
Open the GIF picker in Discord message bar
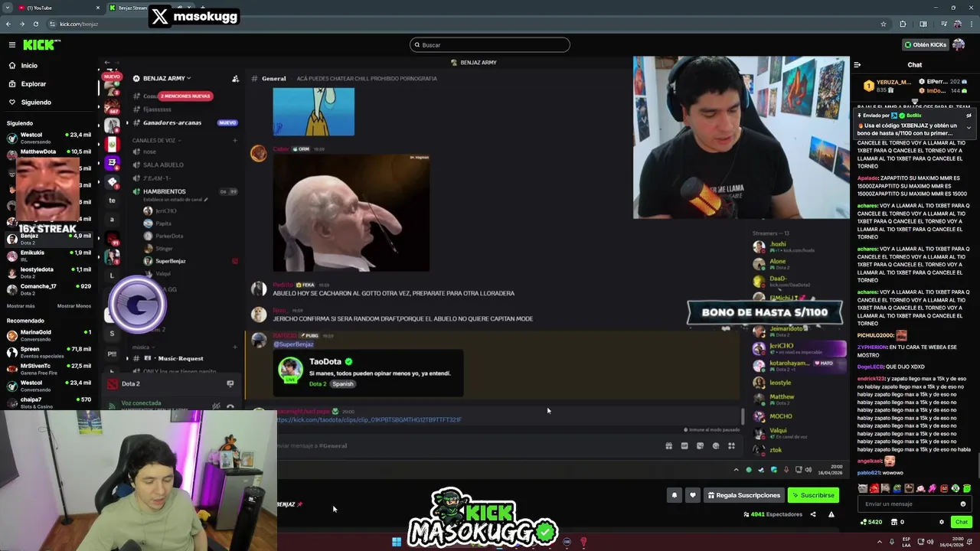click(684, 446)
